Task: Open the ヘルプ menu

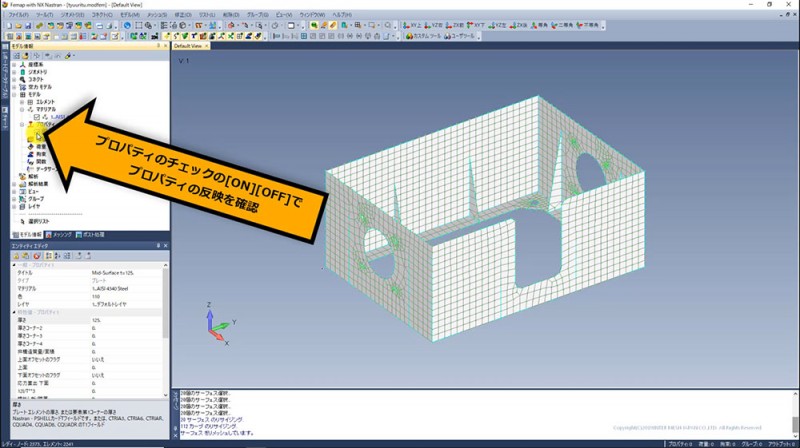Action: tap(342, 15)
